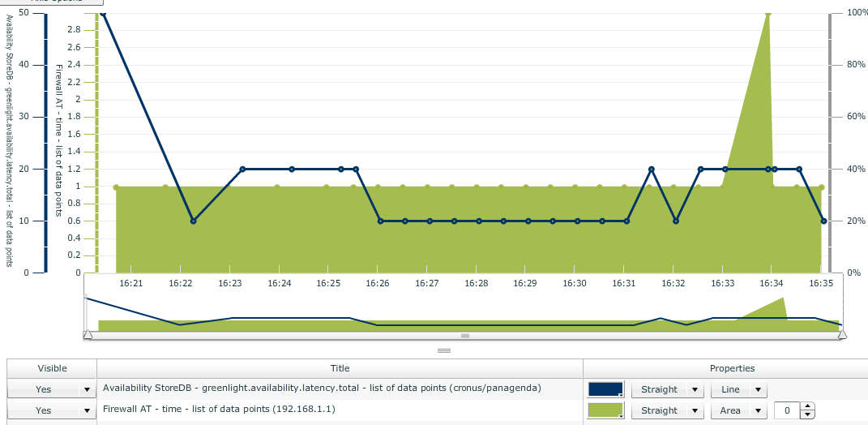Viewport: 868px width, 425px height.
Task: Select the blue line's first dip near 16:22
Action: (x=193, y=221)
